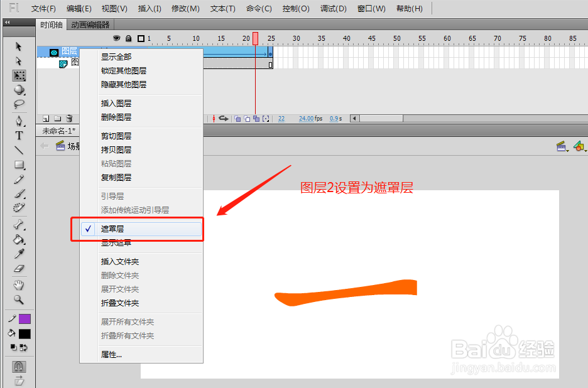Activate the Zoom tool
This screenshot has height=388, width=588.
(x=19, y=300)
